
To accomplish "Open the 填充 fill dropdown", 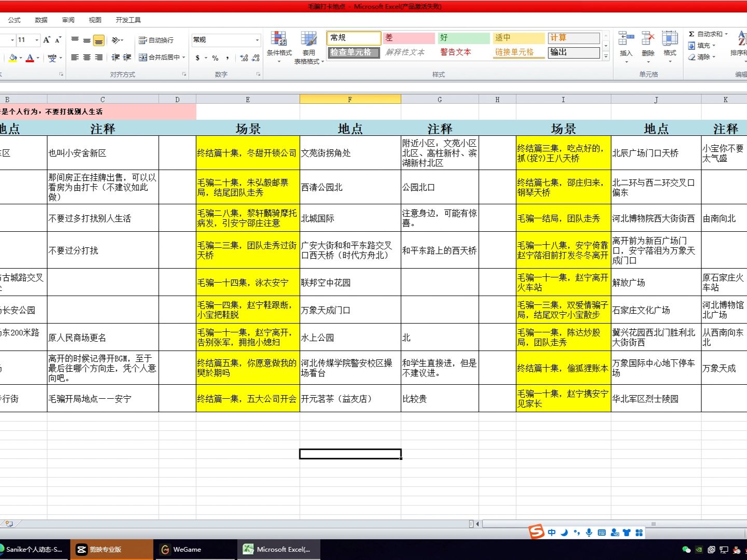I will [702, 46].
